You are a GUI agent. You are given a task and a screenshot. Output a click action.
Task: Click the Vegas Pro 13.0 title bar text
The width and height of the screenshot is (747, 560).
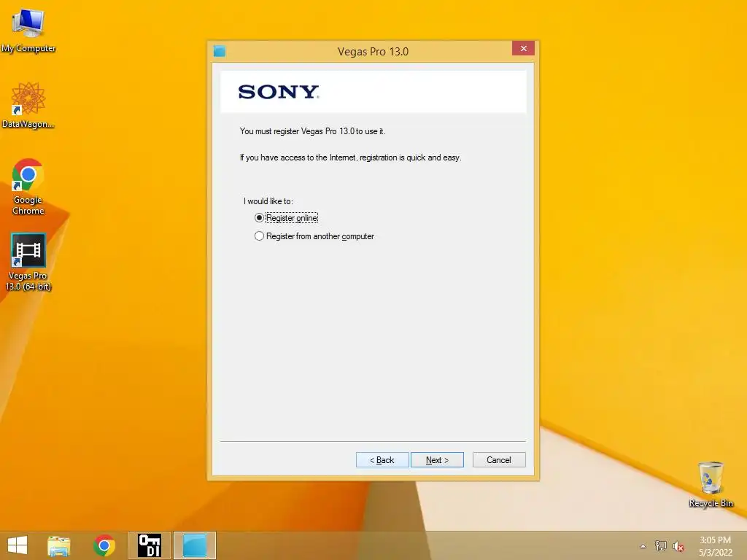373,52
